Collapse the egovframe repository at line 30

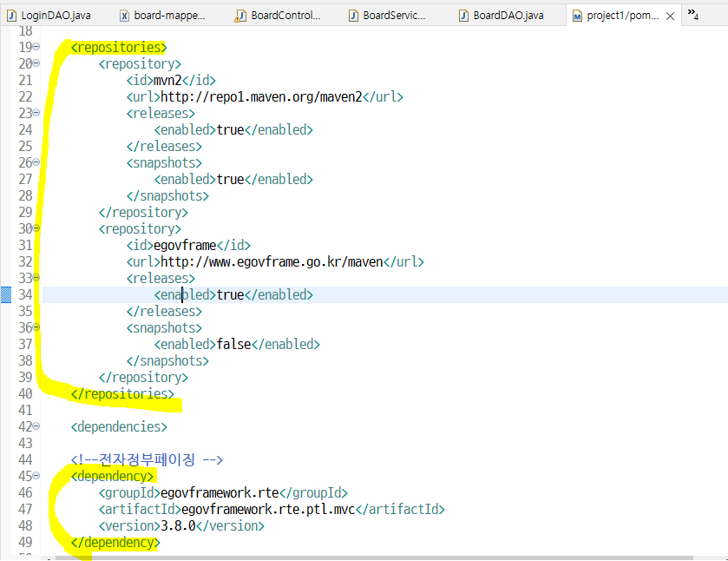(x=36, y=228)
